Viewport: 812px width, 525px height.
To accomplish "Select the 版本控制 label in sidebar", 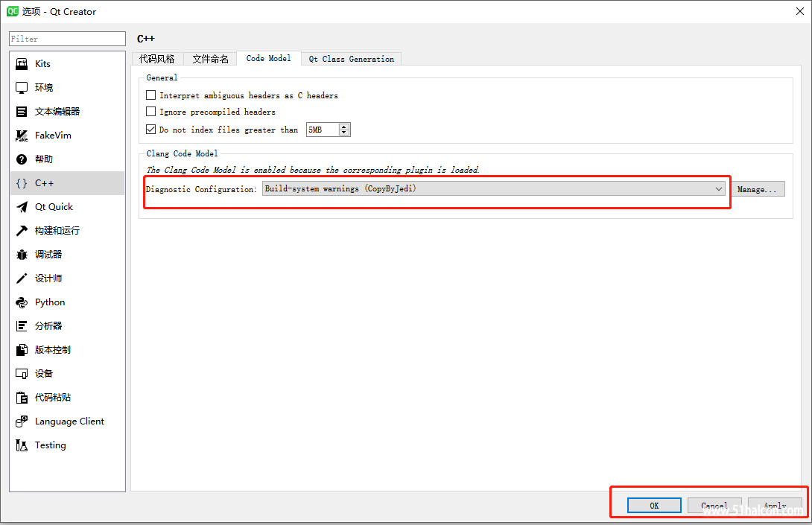I will click(x=52, y=349).
